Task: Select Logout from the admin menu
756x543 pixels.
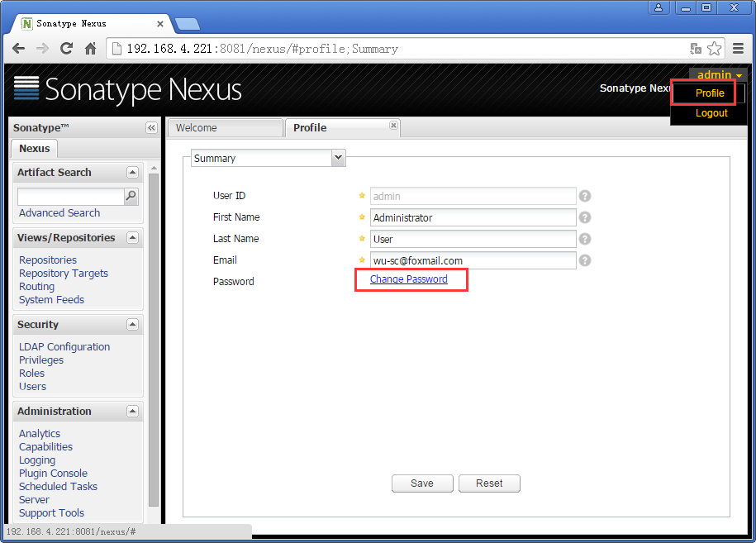Action: click(711, 113)
